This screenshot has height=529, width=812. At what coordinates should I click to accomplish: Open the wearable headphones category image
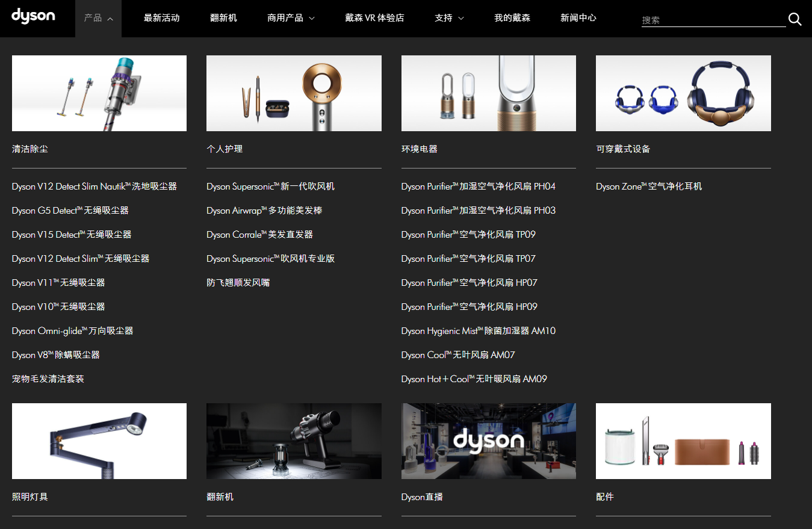(x=683, y=93)
